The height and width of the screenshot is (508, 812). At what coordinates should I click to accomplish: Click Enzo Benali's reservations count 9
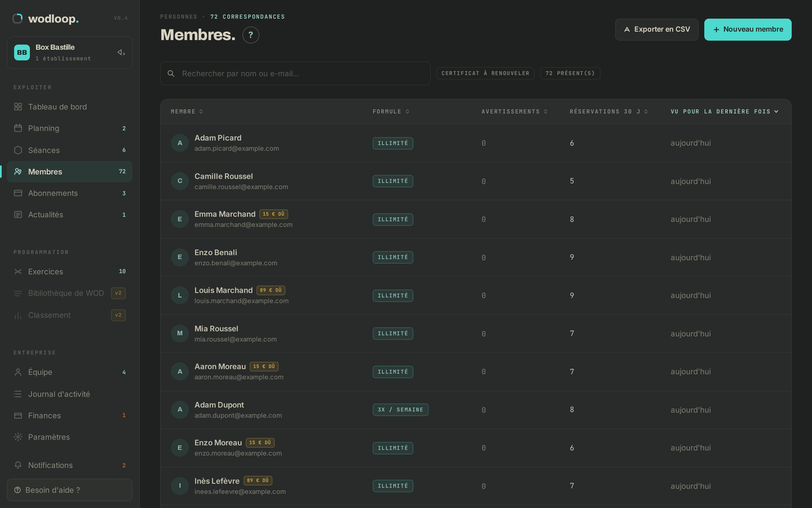572,257
